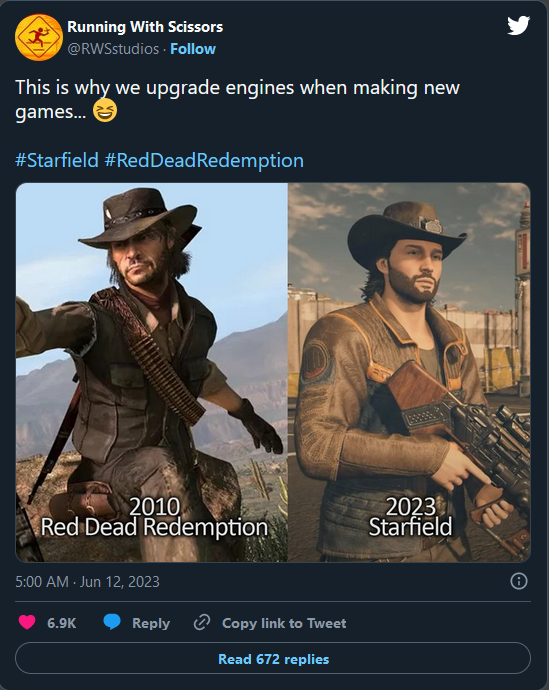Click the chain link icon
The width and height of the screenshot is (549, 690).
click(202, 622)
